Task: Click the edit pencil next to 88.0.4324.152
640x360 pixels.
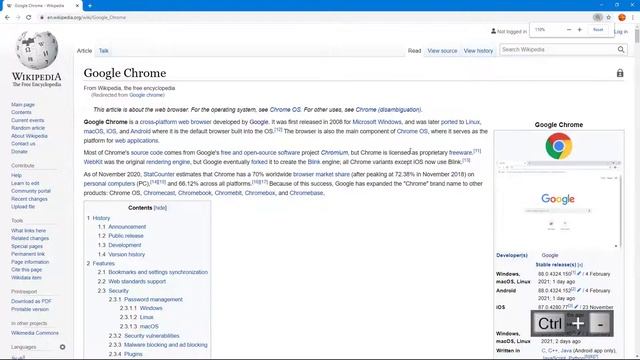Action: pyautogui.click(x=579, y=290)
